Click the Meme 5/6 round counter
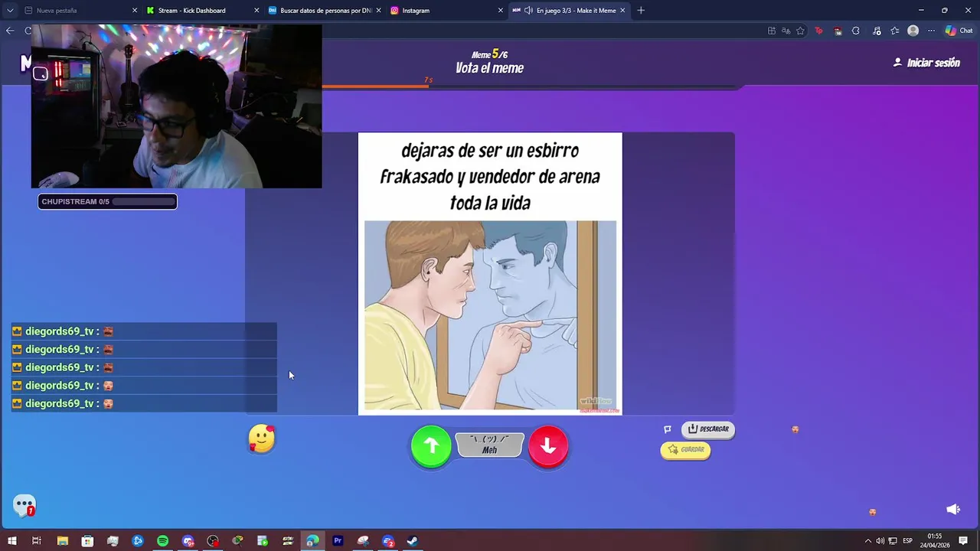980x551 pixels. (x=489, y=54)
